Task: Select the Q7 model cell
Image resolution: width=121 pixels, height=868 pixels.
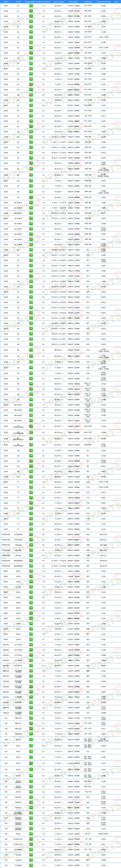Action: 18,477
